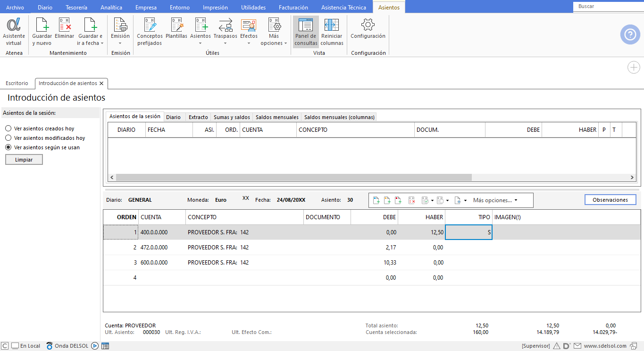Expand arrow next to the checklist icon
644x351 pixels.
click(x=432, y=200)
